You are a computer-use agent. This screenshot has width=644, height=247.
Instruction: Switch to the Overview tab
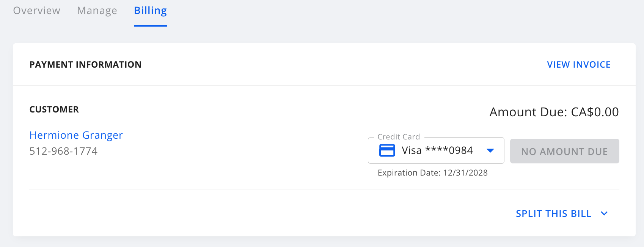point(37,11)
